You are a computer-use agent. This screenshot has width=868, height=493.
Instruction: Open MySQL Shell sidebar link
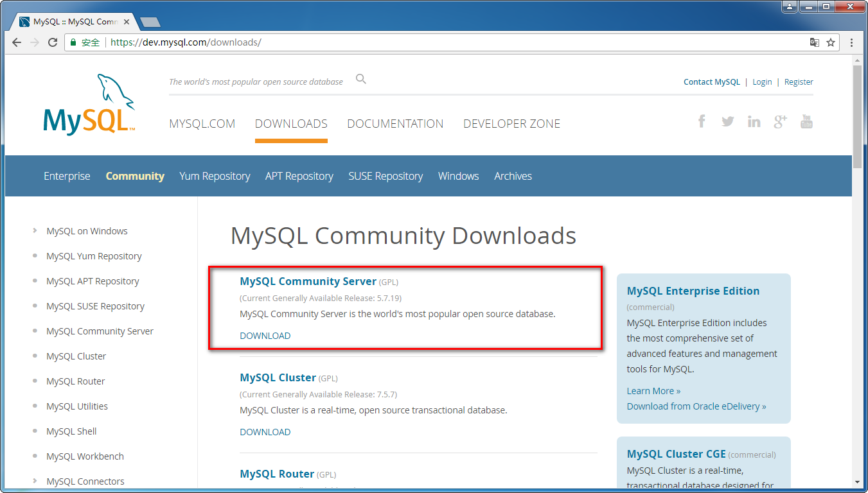coord(71,431)
